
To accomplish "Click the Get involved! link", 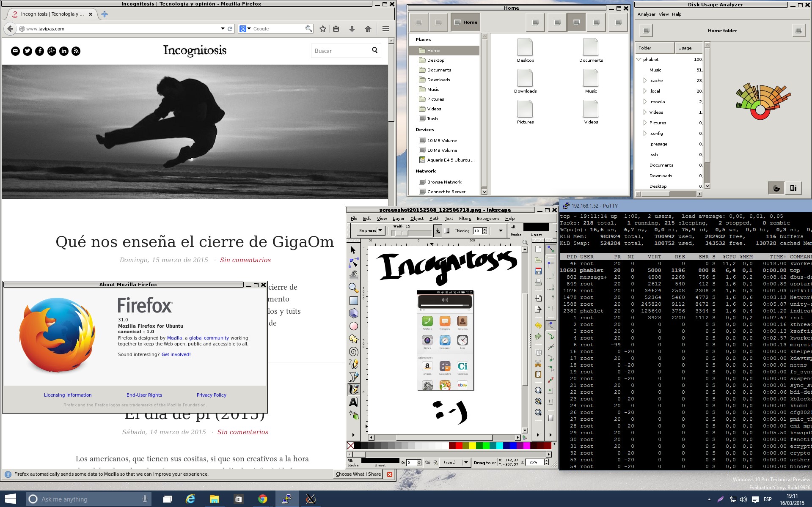I will click(x=176, y=354).
